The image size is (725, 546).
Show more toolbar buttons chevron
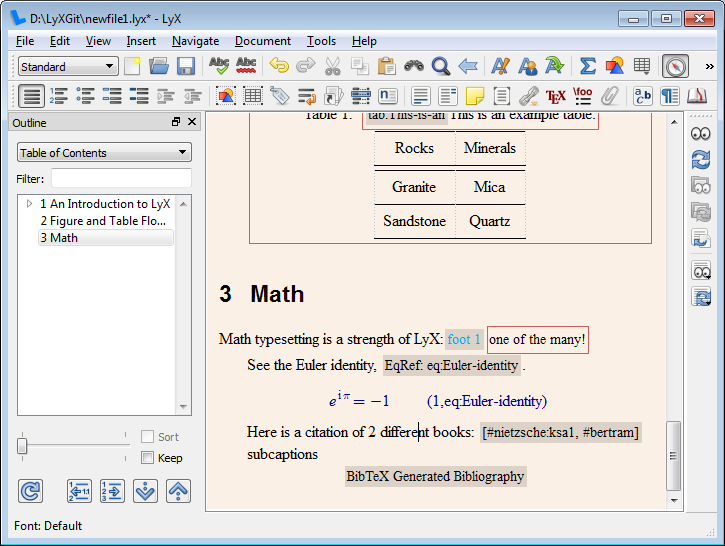709,66
